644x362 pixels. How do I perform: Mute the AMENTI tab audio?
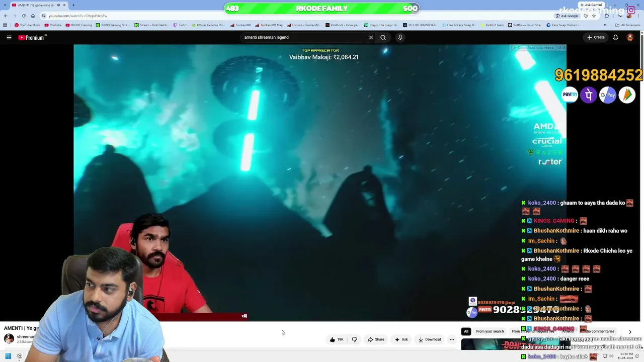(x=58, y=5)
